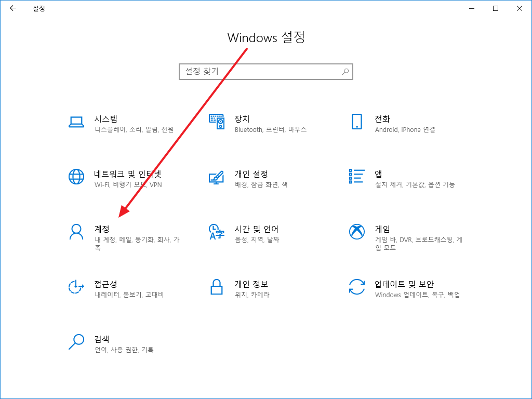Click the back arrow in title bar
Image resolution: width=532 pixels, height=399 pixels.
[13, 8]
